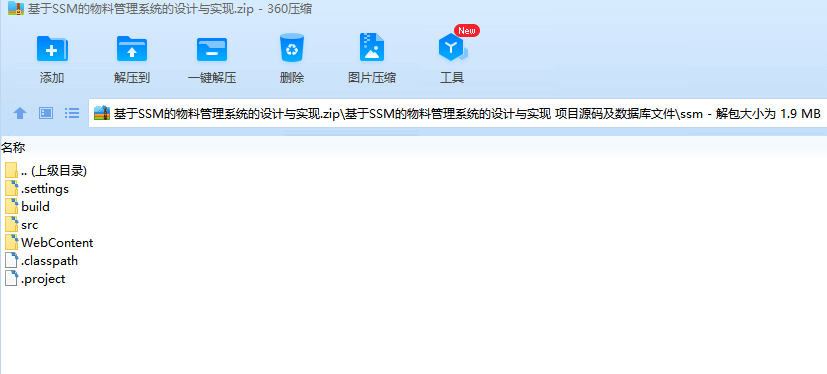Switch to the list view mode button
Screen dimensions: 827x374
72,113
